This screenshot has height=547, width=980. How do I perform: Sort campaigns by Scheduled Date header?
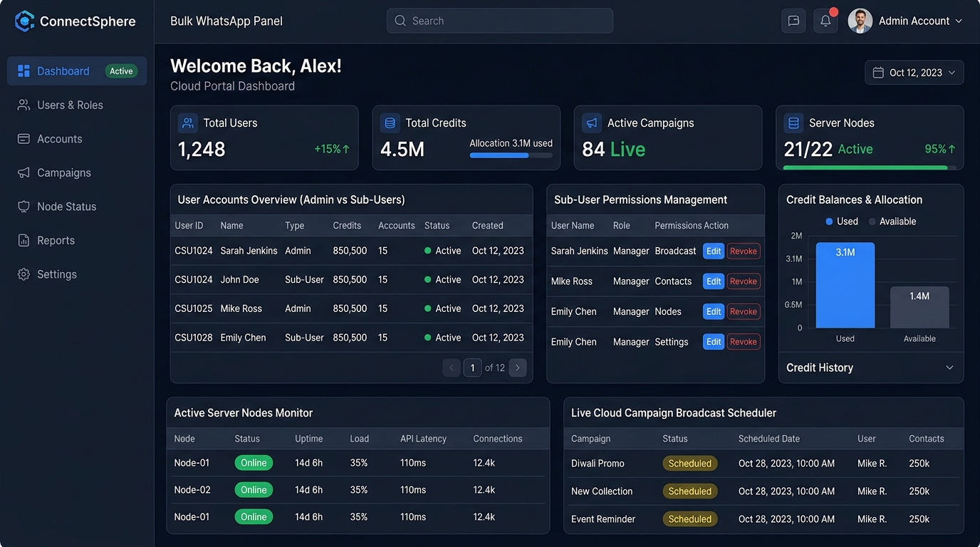pos(769,439)
